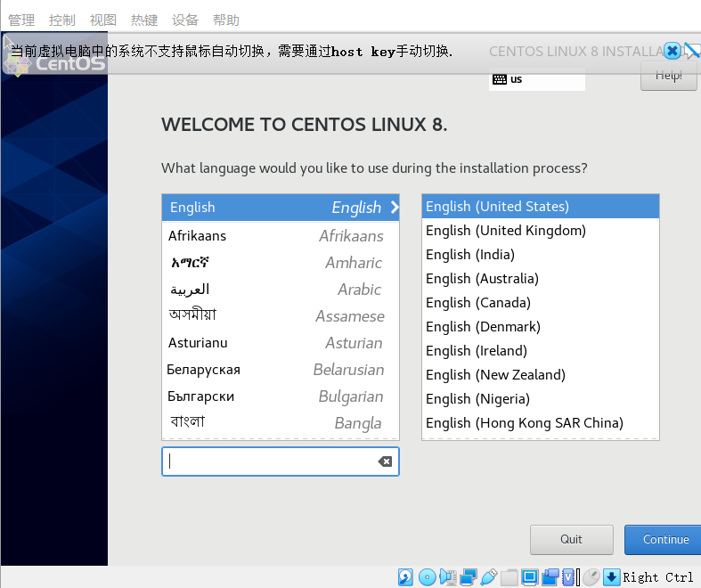This screenshot has width=701, height=588.
Task: Select English (New Zealand) locale
Action: coord(541,375)
